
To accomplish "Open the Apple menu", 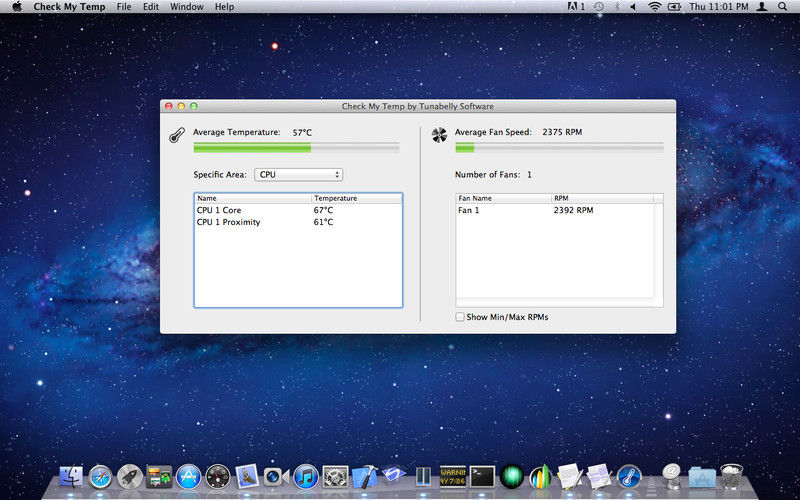I will 17,7.
